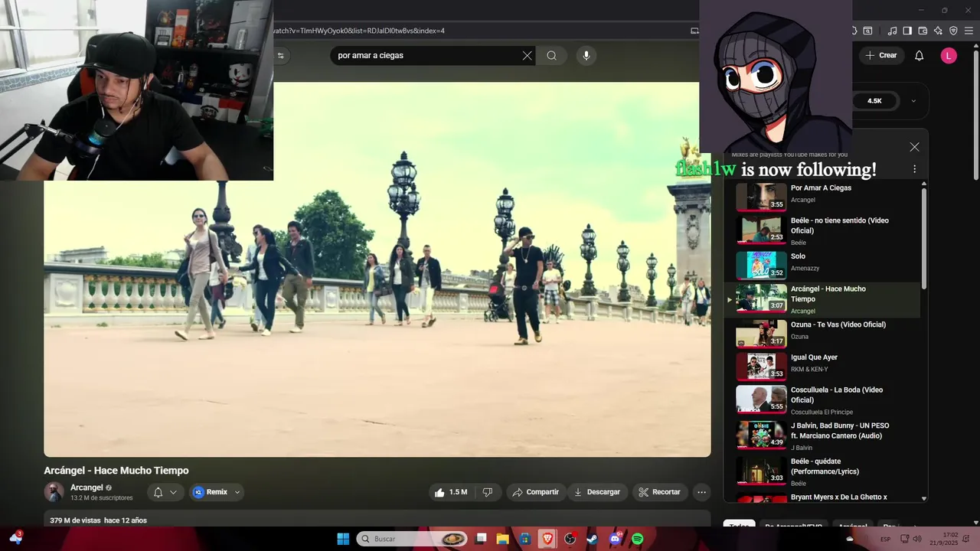
Task: Play 'Ozuna - Te Vas' from playlist
Action: coord(823,334)
